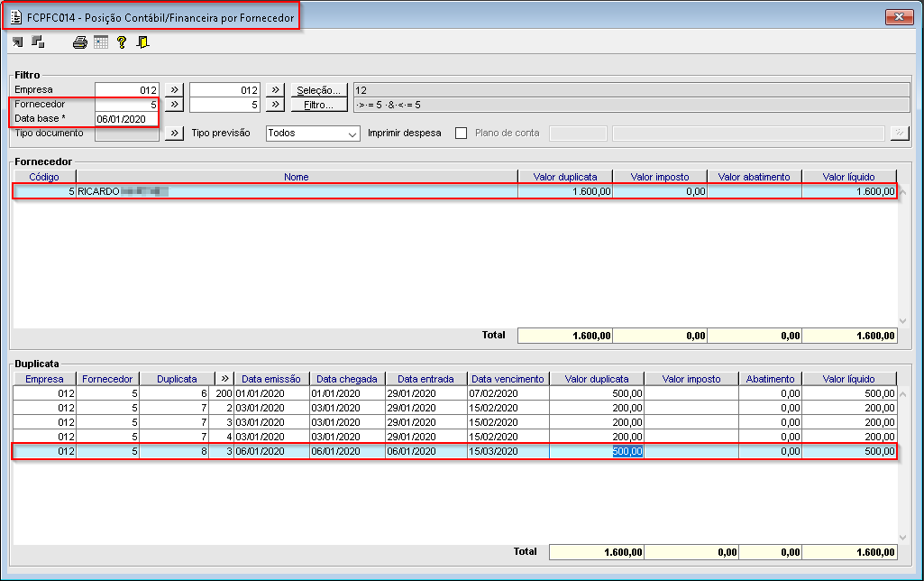
Task: Enable the Imprimir despesa checkbox
Action: coord(462,134)
